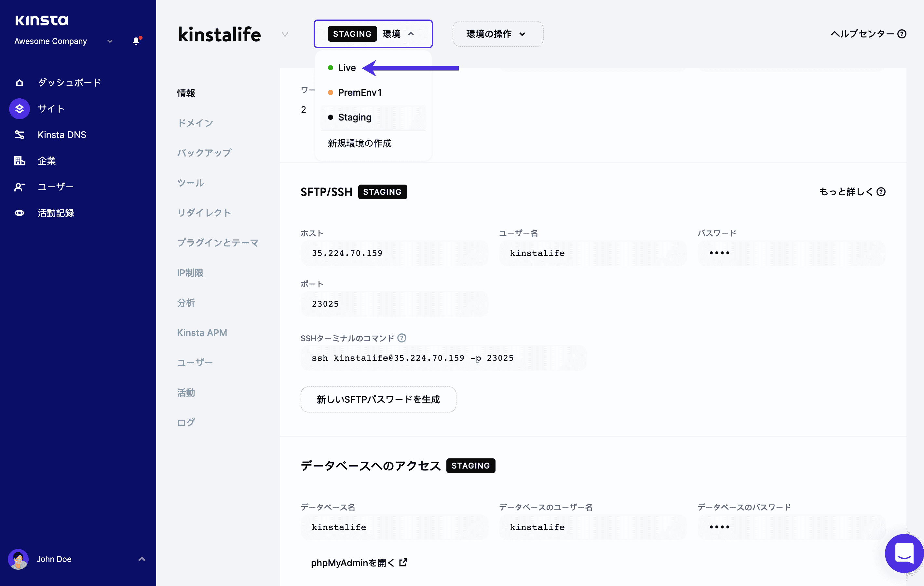This screenshot has width=924, height=586.
Task: Open the notification bell
Action: [135, 41]
